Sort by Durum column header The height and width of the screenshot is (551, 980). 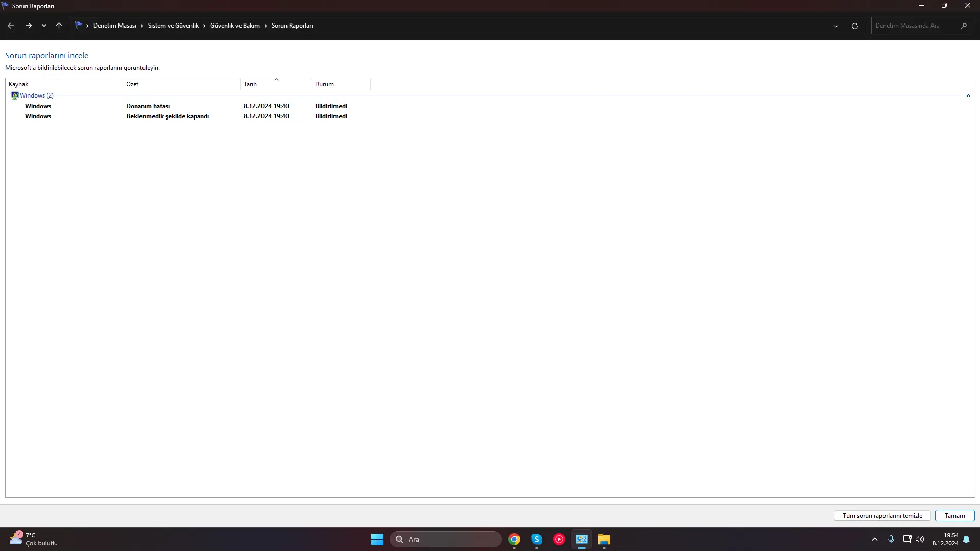341,84
